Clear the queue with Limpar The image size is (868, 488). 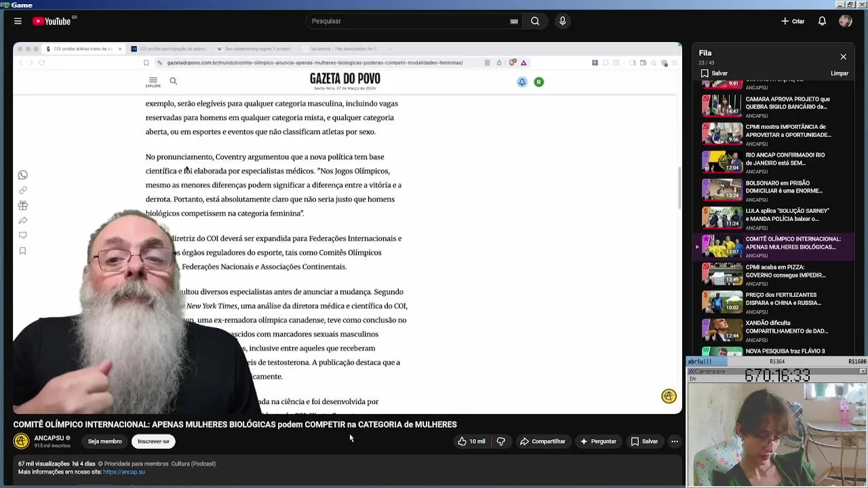(x=840, y=73)
